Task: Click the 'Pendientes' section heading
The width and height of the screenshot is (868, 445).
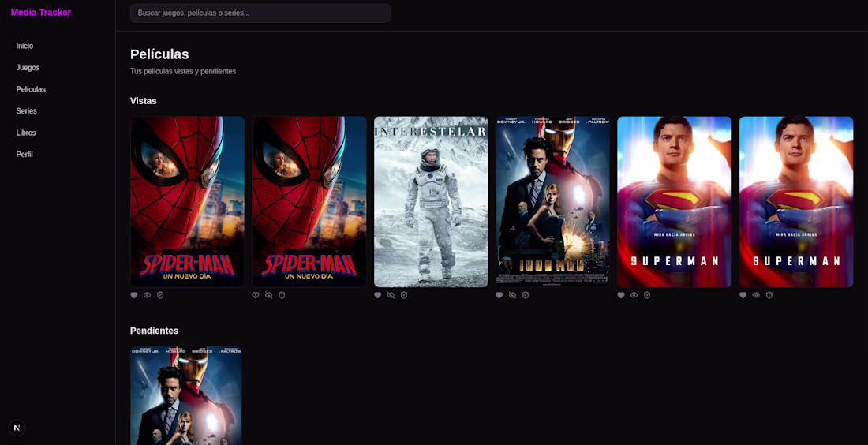Action: click(x=154, y=331)
